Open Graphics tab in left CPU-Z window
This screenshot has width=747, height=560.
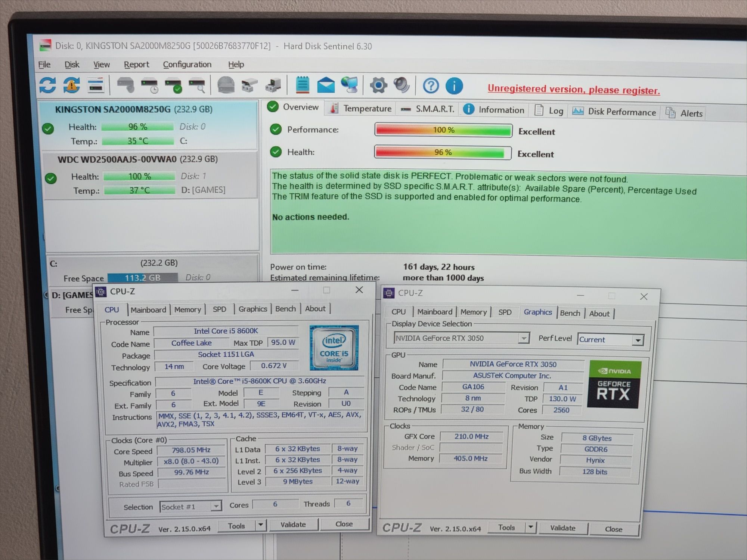point(253,309)
